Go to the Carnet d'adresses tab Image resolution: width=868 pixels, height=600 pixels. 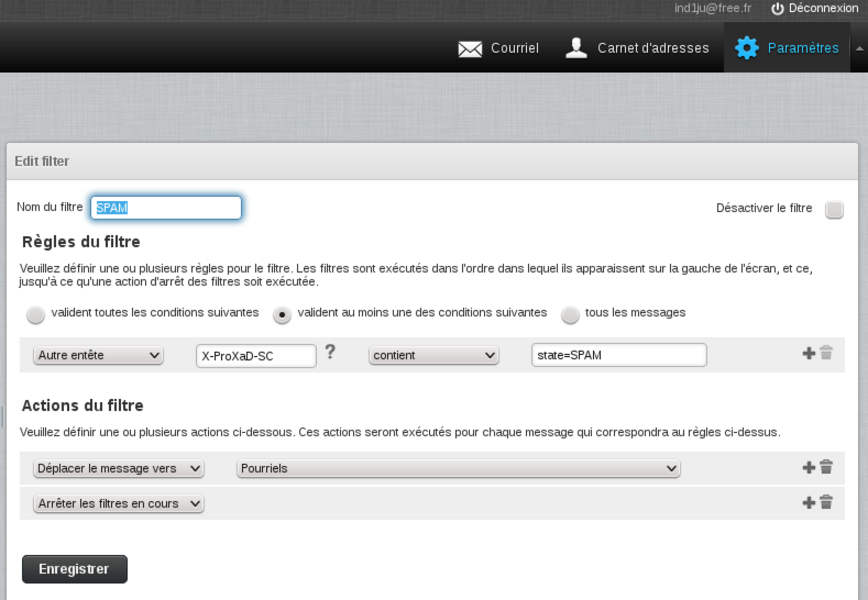(x=637, y=48)
